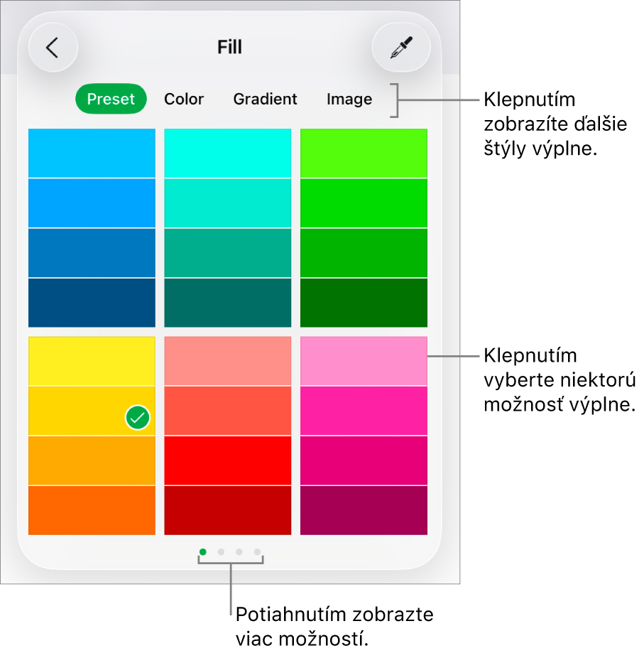Tap the back chevron button

(x=53, y=48)
